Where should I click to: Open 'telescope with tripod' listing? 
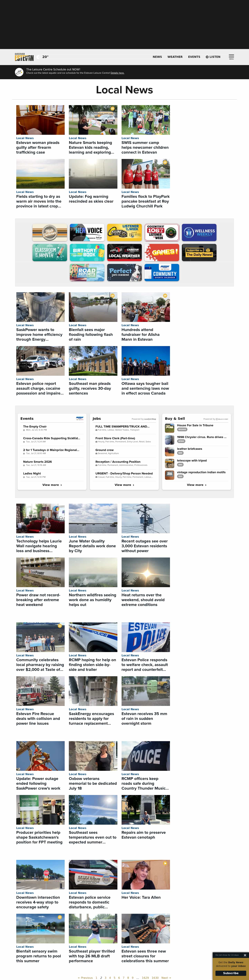(x=192, y=461)
